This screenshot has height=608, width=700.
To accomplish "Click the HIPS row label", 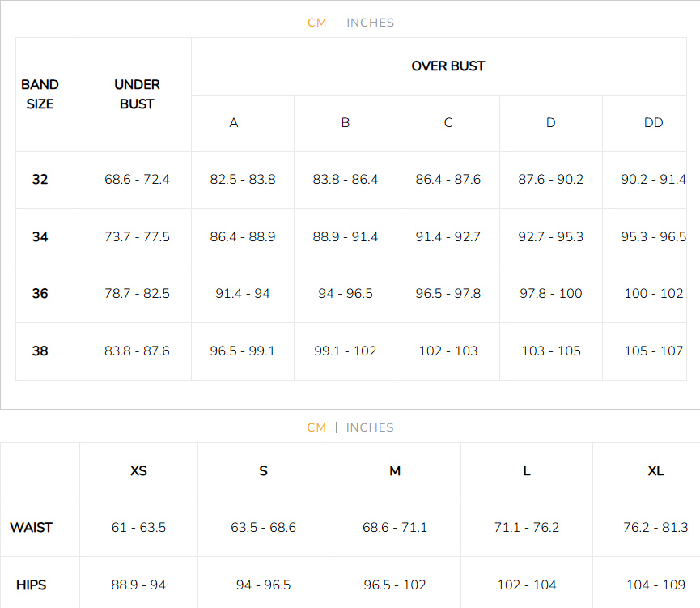I will point(31,585).
